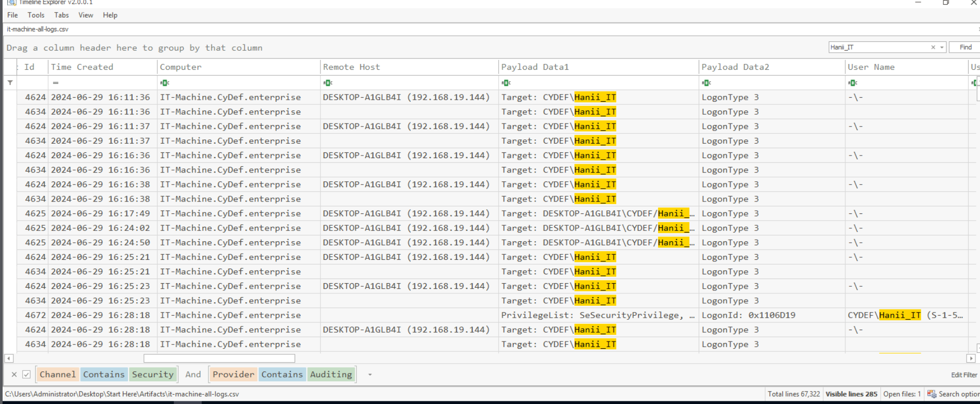Click the horizontal scrollbar thumb
The height and width of the screenshot is (404, 980).
[219, 359]
